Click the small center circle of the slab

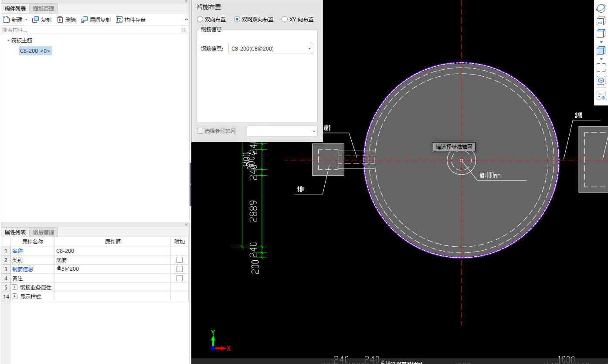(461, 160)
